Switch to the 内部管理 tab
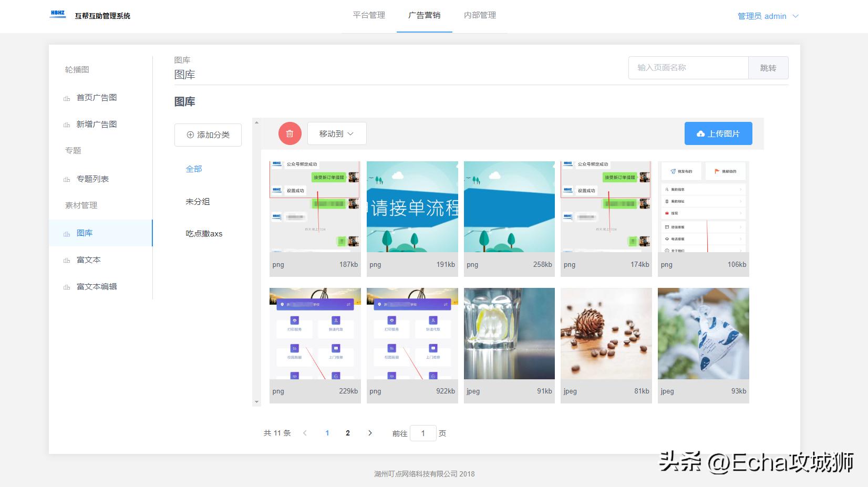868x487 pixels. click(480, 15)
